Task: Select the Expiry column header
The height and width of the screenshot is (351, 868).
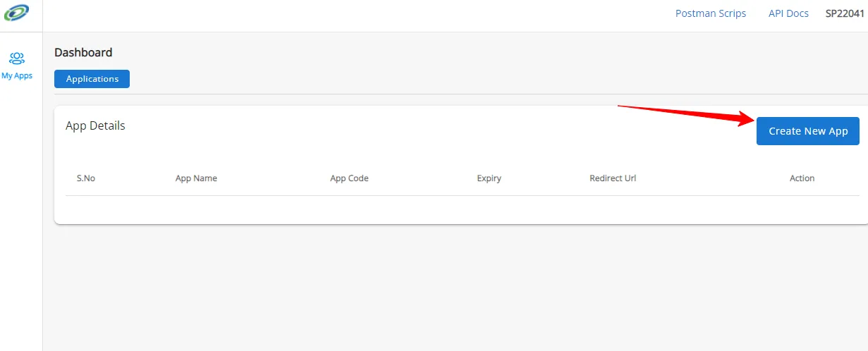Action: click(x=489, y=178)
